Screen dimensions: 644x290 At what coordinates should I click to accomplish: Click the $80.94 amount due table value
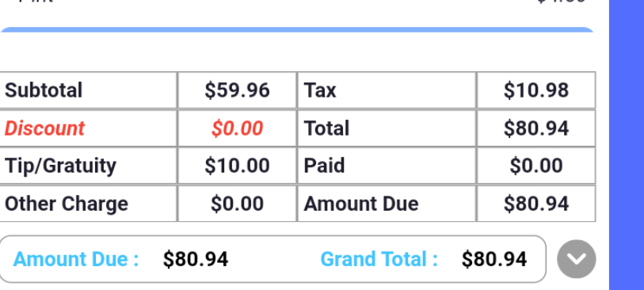click(x=536, y=204)
